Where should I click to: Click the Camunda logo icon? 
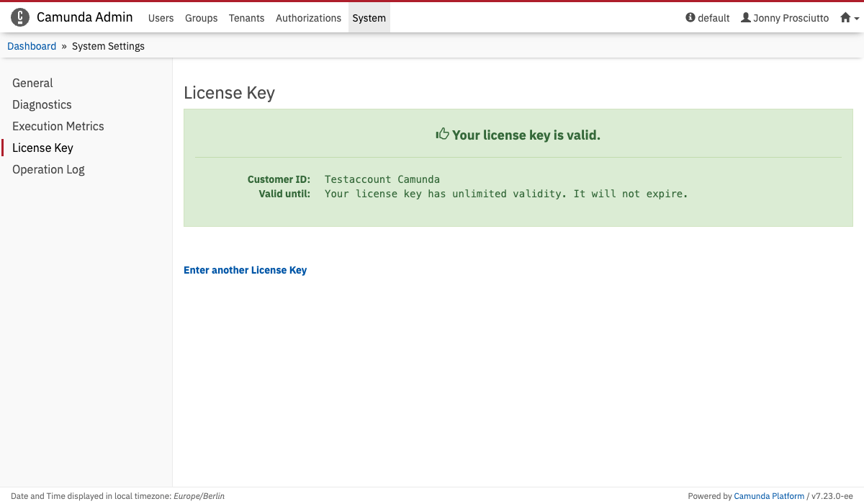pyautogui.click(x=20, y=17)
